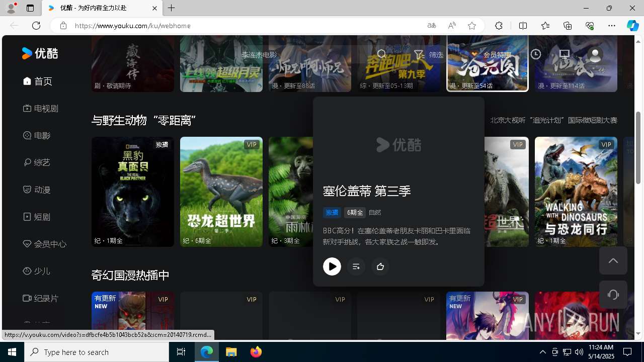Open Tab actions menu icon

tap(30, 8)
